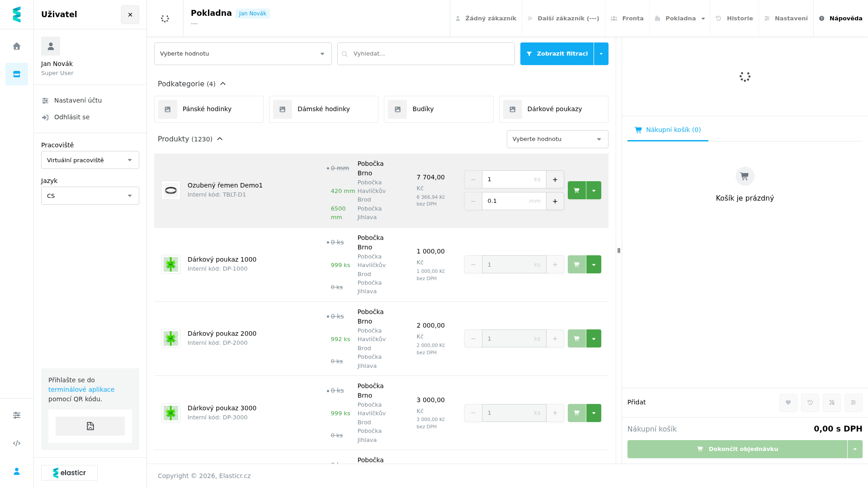
Task: Open Dárkový poukaz 1000 product thumbnail
Action: [171, 264]
